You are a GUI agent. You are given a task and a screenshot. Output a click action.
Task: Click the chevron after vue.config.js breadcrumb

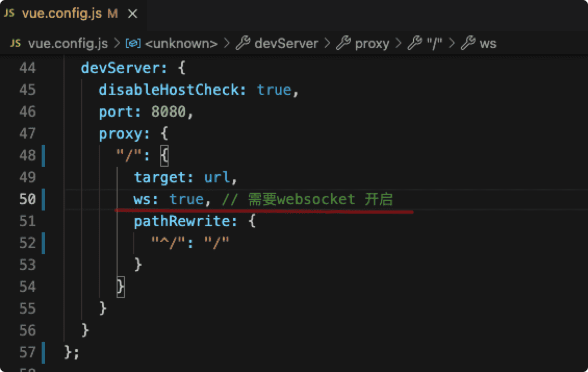point(117,43)
